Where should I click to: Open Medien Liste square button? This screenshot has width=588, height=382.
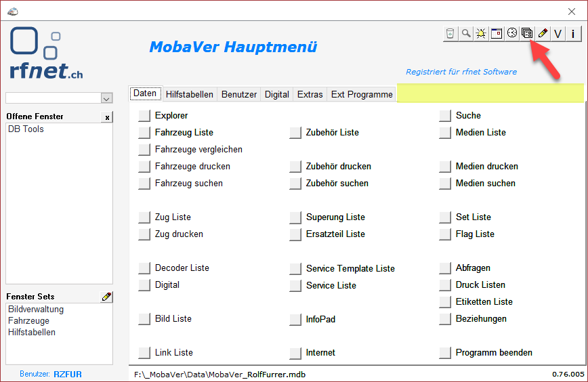pyautogui.click(x=445, y=133)
